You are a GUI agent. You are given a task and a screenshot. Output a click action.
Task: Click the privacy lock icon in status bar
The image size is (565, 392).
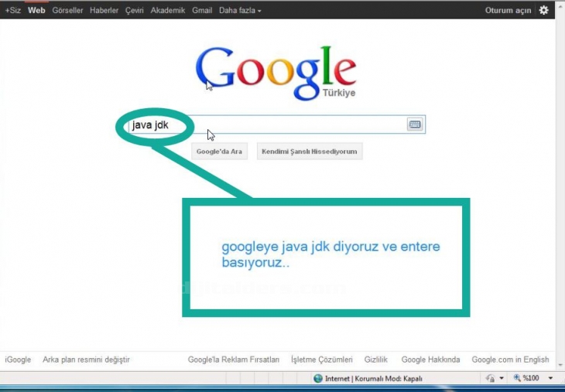pyautogui.click(x=490, y=379)
